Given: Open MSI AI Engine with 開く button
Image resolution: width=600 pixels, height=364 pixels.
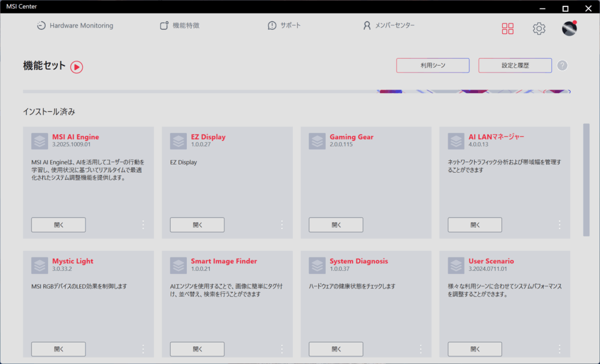Looking at the screenshot, I should point(59,225).
